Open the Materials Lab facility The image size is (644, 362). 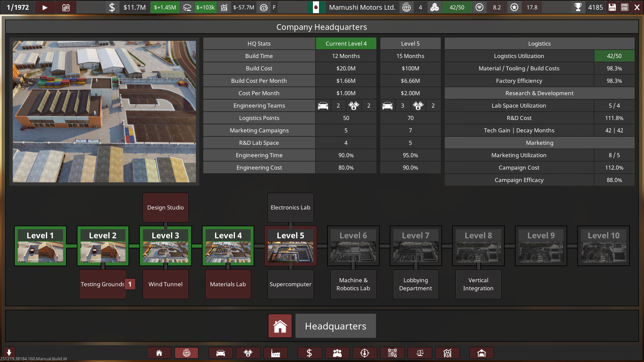(228, 284)
